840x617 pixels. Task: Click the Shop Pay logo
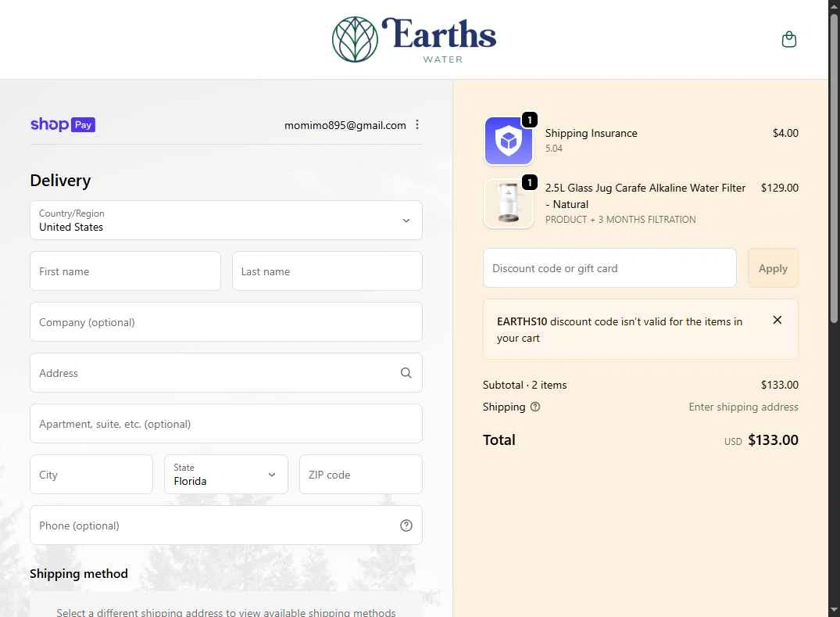pyautogui.click(x=63, y=124)
